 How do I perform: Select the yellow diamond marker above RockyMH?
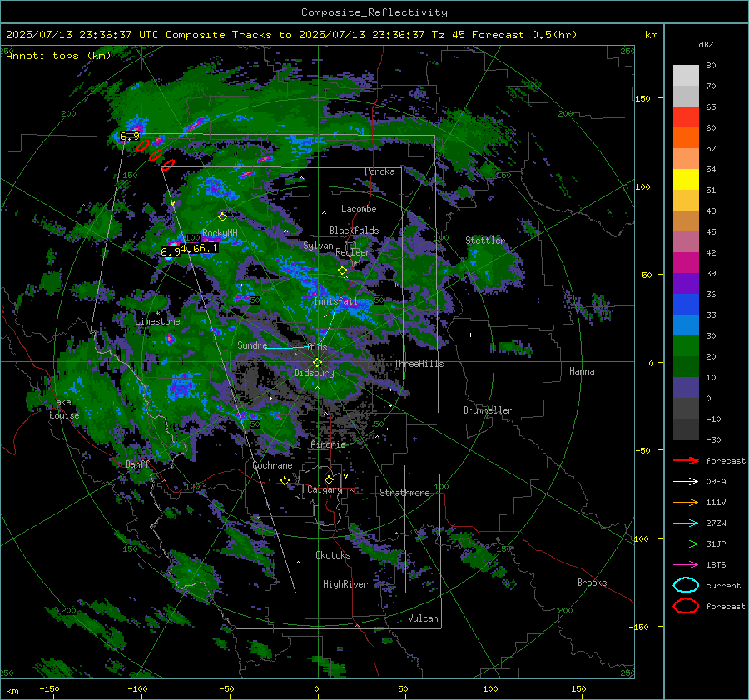[222, 217]
